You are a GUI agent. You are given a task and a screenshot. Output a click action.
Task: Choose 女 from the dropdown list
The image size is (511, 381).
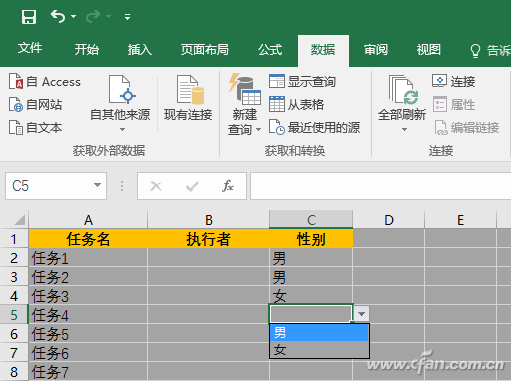point(319,349)
